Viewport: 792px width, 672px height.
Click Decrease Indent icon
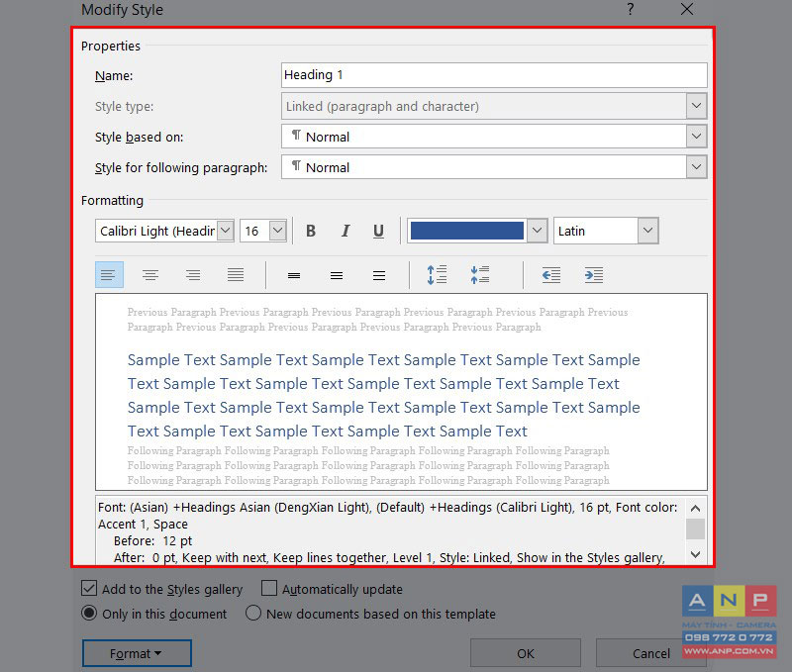point(551,275)
